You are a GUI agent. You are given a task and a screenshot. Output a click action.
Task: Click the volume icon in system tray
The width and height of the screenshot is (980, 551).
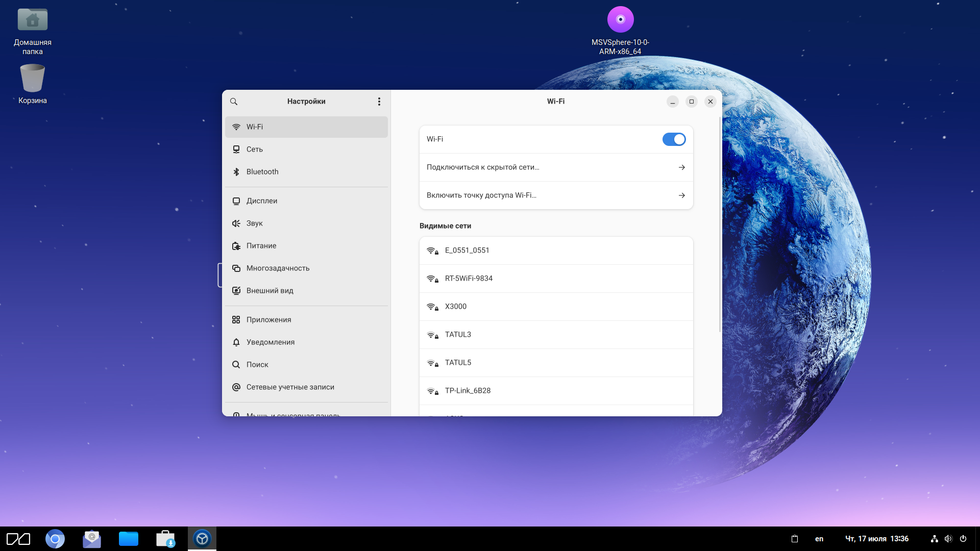(x=948, y=539)
